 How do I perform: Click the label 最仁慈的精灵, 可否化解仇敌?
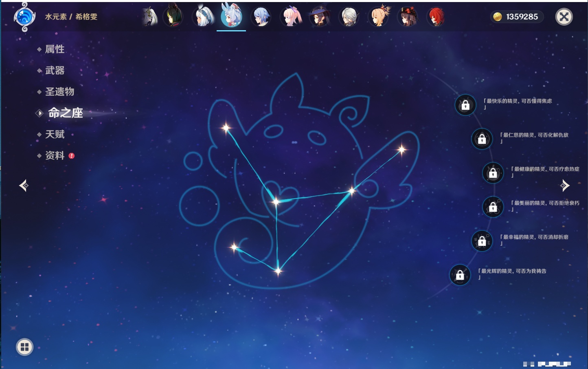(x=534, y=137)
